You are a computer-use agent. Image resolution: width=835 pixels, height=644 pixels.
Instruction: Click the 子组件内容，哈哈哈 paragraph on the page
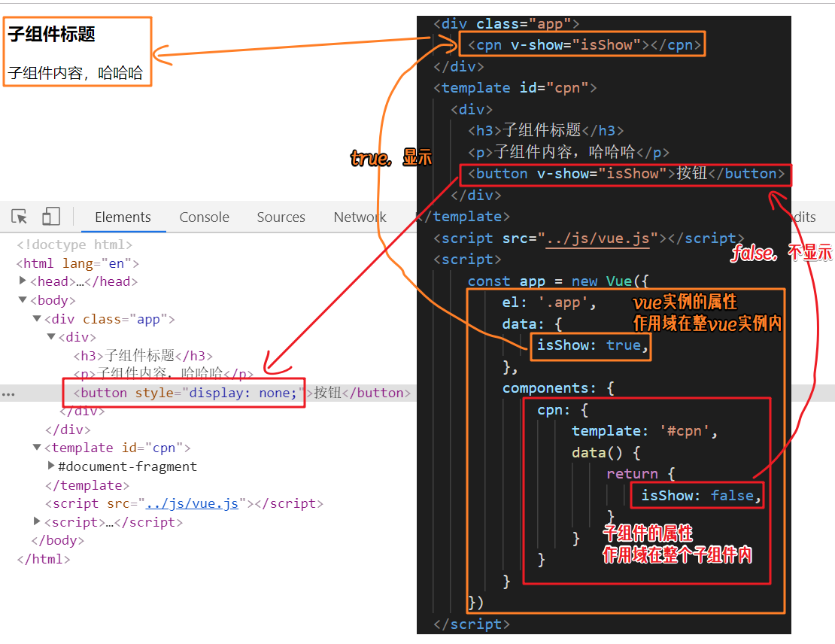pyautogui.click(x=75, y=72)
